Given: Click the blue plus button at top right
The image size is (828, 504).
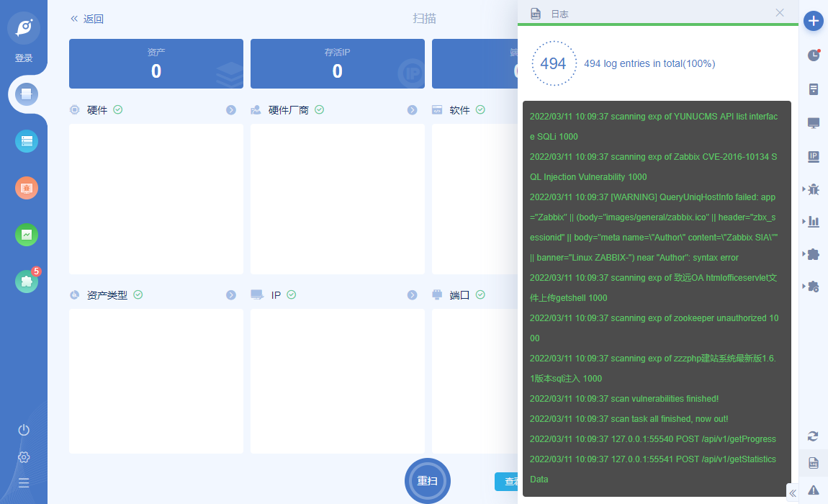Looking at the screenshot, I should (x=814, y=21).
